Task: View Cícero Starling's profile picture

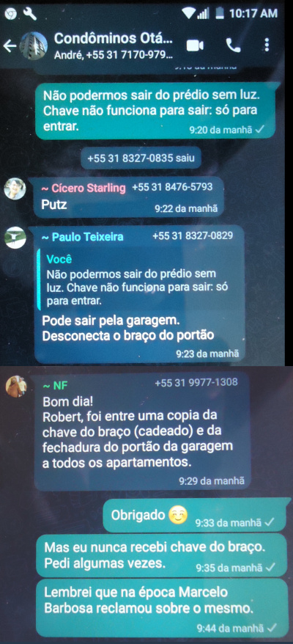Action: [x=15, y=189]
